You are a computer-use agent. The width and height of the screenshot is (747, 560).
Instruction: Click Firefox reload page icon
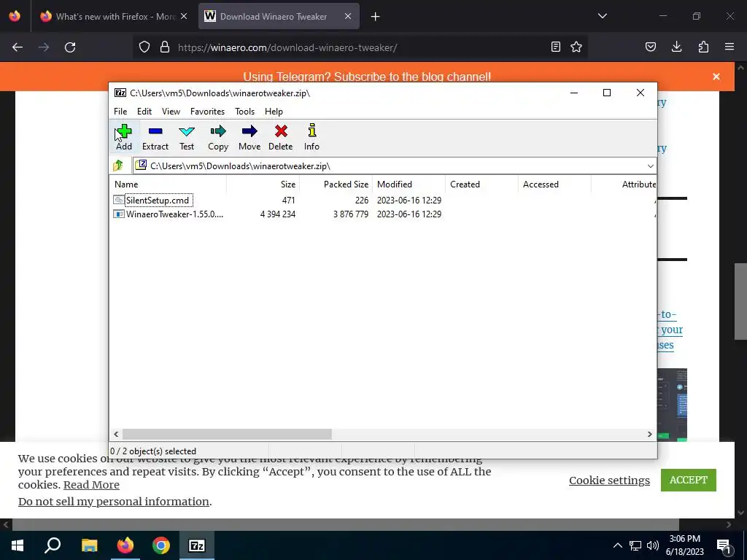[70, 47]
